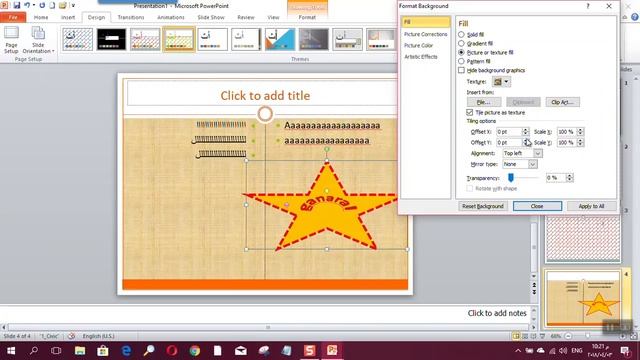
Task: Select Picture Color in dialog sidebar
Action: pyautogui.click(x=418, y=45)
